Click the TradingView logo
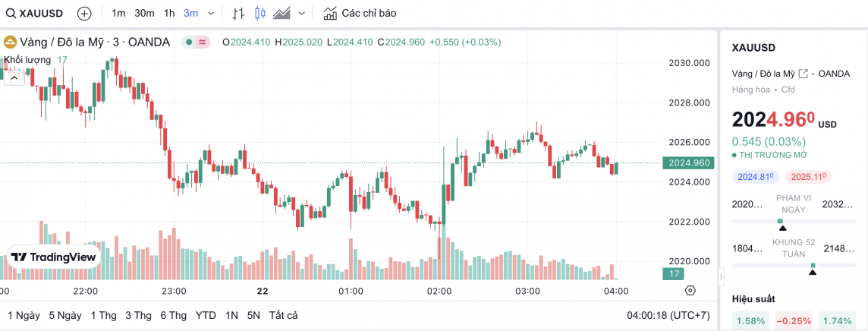This screenshot has height=331, width=868. [x=54, y=257]
